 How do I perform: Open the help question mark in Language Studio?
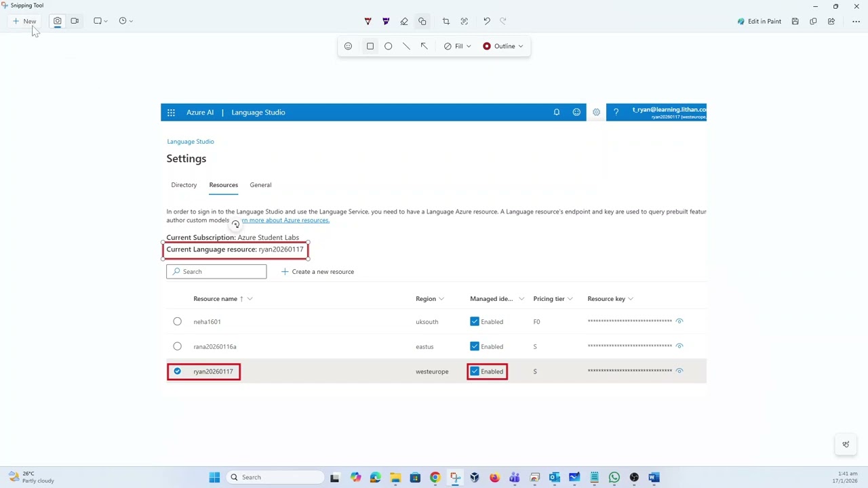click(616, 113)
